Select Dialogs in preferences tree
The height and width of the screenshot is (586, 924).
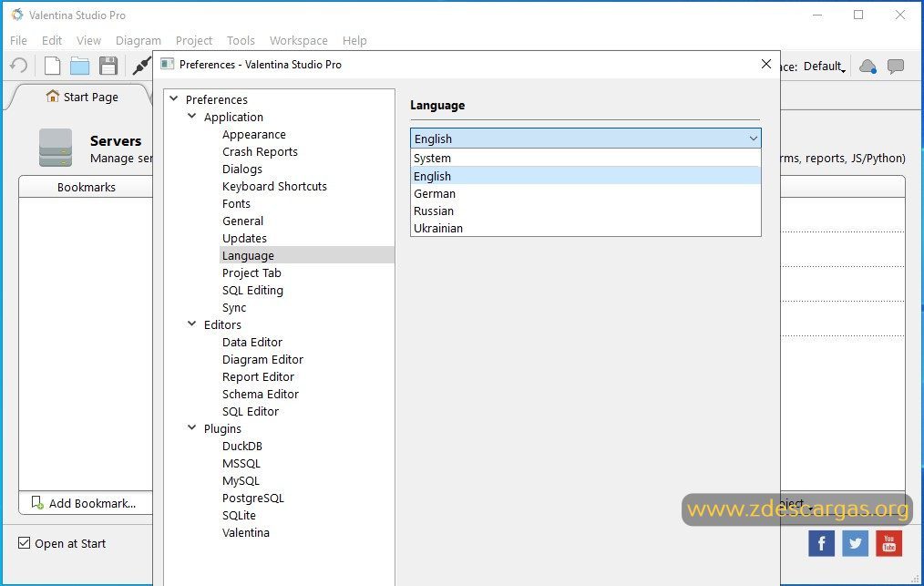tap(242, 169)
